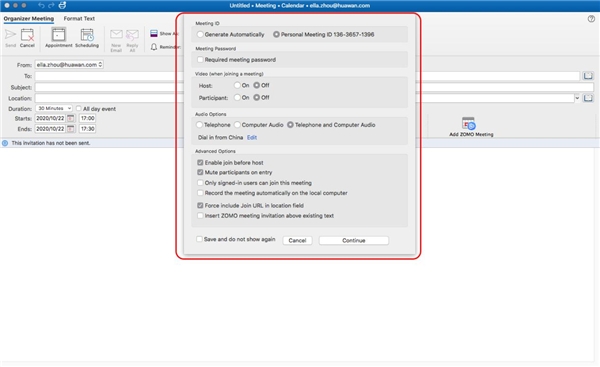The width and height of the screenshot is (600, 367).
Task: Select Generate Automatically meeting ID
Action: click(x=200, y=34)
